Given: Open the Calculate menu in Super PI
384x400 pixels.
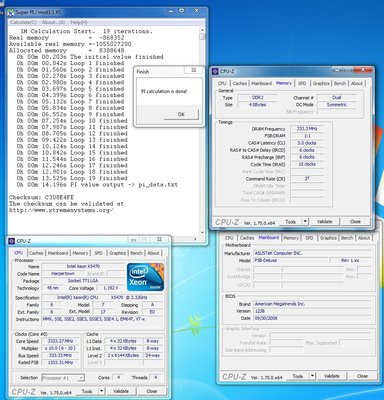Looking at the screenshot, I should pyautogui.click(x=23, y=22).
